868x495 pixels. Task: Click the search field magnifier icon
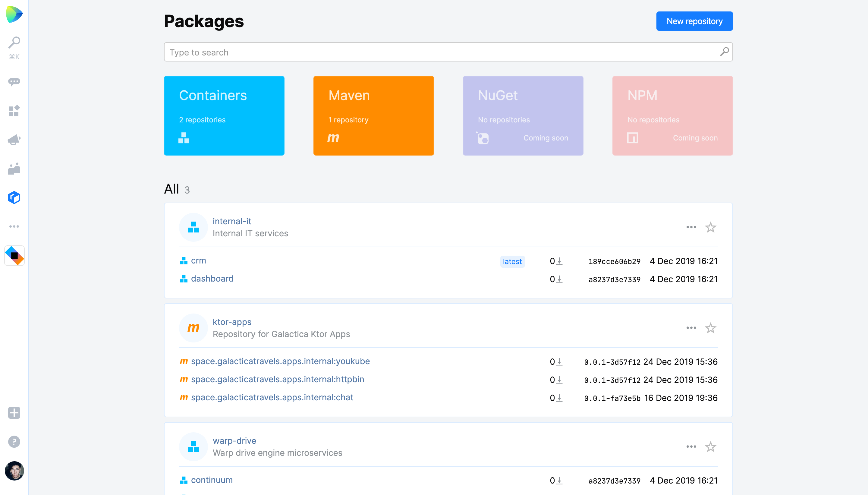(724, 52)
